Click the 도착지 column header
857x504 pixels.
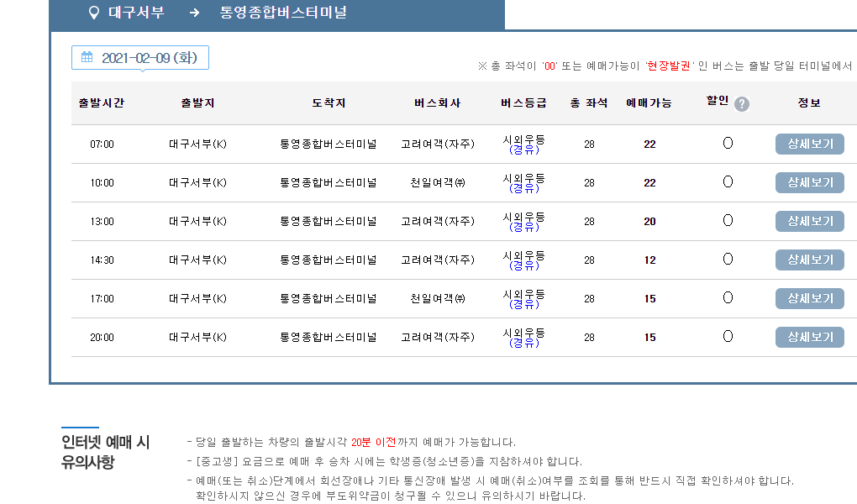click(x=329, y=102)
